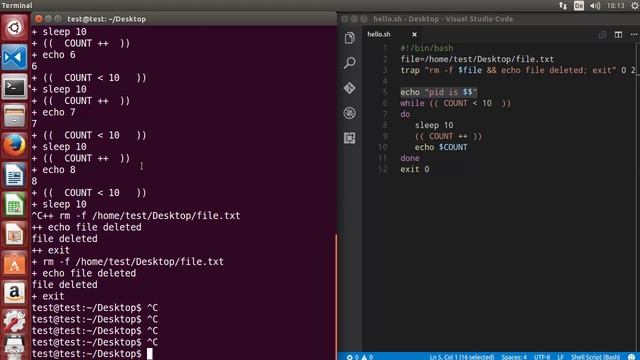Click '^C++ rm -f /home/test/Desktop/file.txt' terminal line
640x360 pixels.
click(136, 216)
